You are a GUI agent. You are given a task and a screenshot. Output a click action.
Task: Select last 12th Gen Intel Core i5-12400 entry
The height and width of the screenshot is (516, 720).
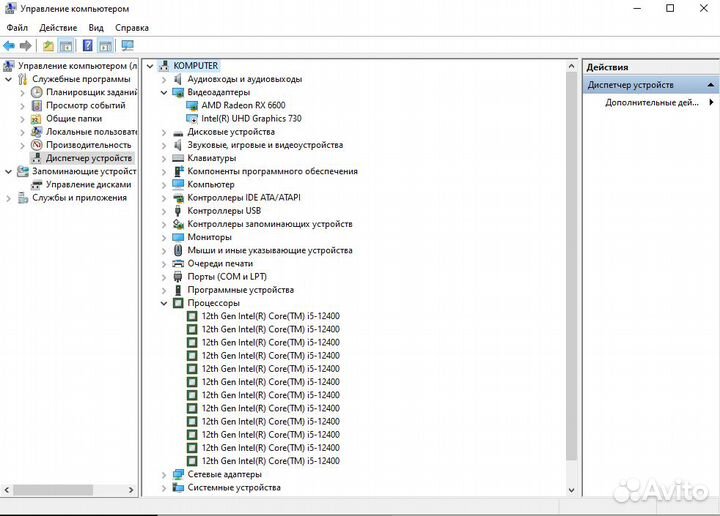point(270,461)
